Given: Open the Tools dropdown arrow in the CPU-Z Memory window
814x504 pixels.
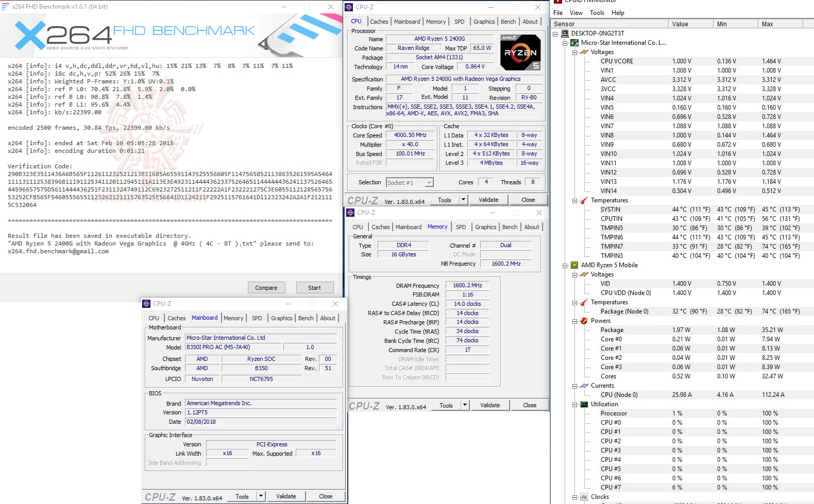Looking at the screenshot, I should coord(465,405).
